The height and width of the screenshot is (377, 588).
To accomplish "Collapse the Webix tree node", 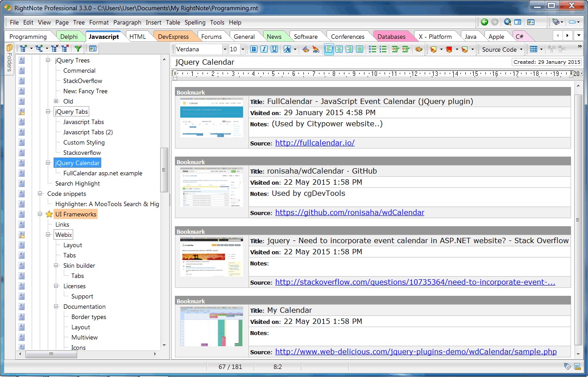I will (x=48, y=235).
